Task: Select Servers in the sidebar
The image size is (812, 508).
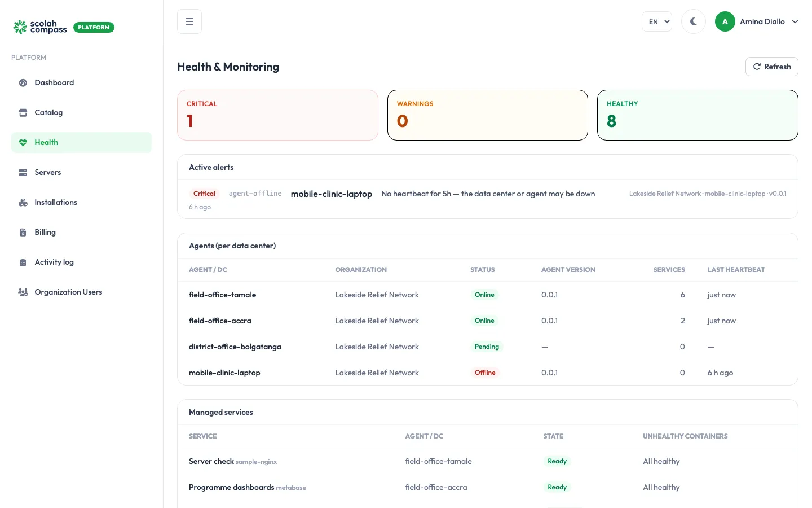Action: tap(81, 172)
